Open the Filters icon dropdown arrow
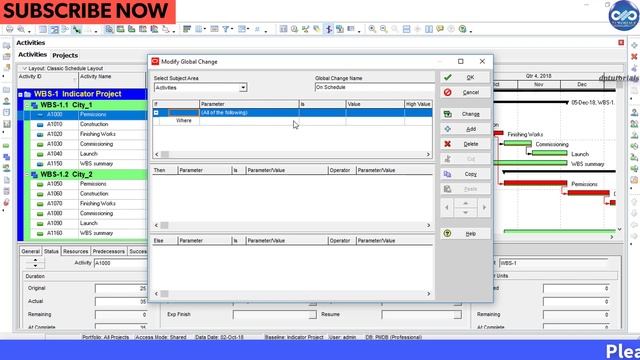640x360 pixels. [x=232, y=29]
